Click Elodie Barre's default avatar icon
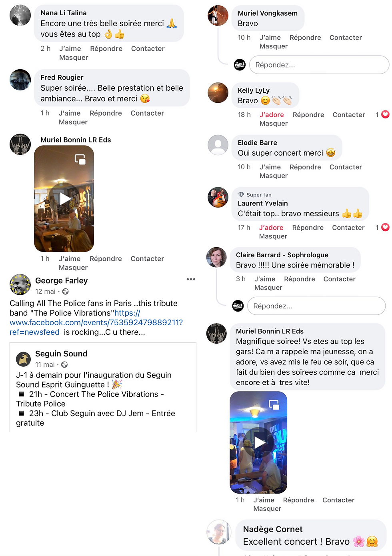The height and width of the screenshot is (556, 392). point(218,145)
